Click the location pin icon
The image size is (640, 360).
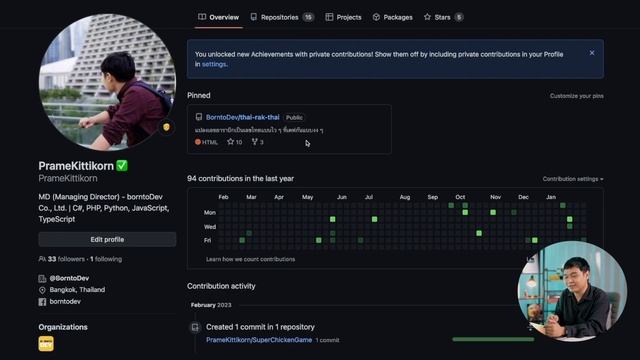tap(42, 290)
